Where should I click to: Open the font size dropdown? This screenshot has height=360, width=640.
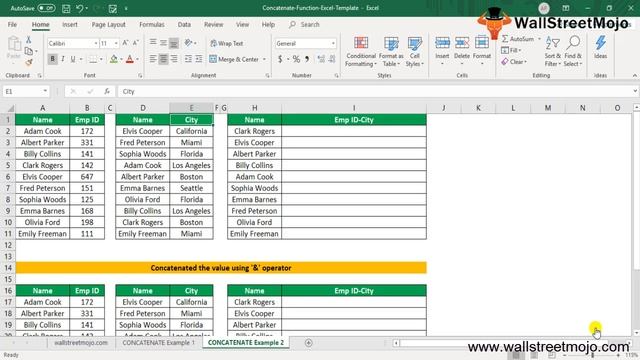click(x=116, y=43)
